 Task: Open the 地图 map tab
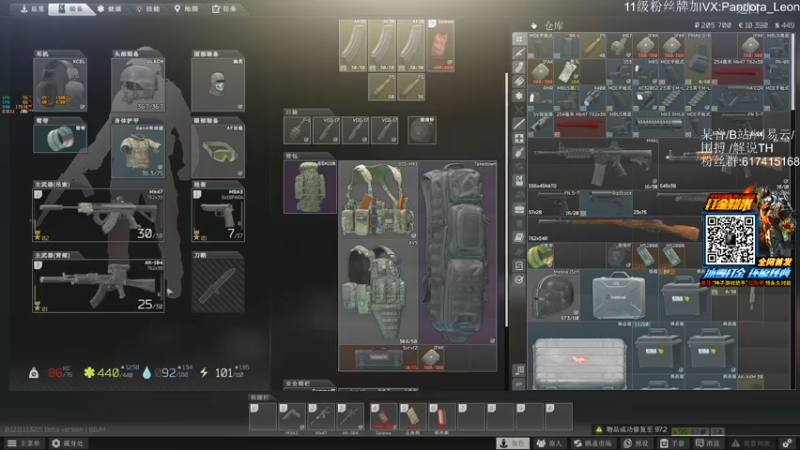point(186,9)
